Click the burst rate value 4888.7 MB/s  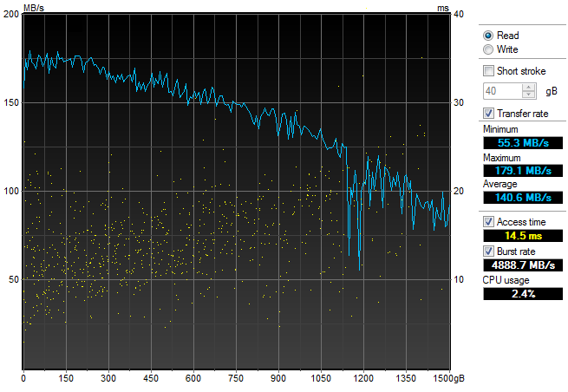pos(523,265)
